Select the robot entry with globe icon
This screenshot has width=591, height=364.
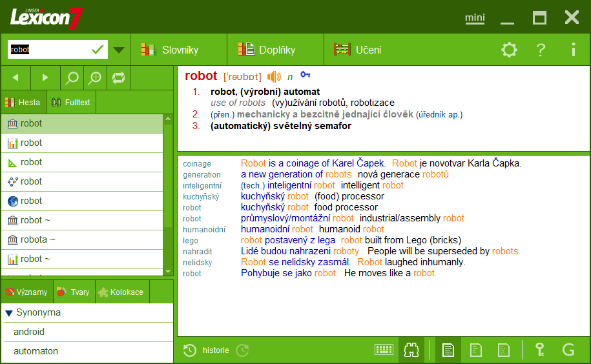click(82, 201)
